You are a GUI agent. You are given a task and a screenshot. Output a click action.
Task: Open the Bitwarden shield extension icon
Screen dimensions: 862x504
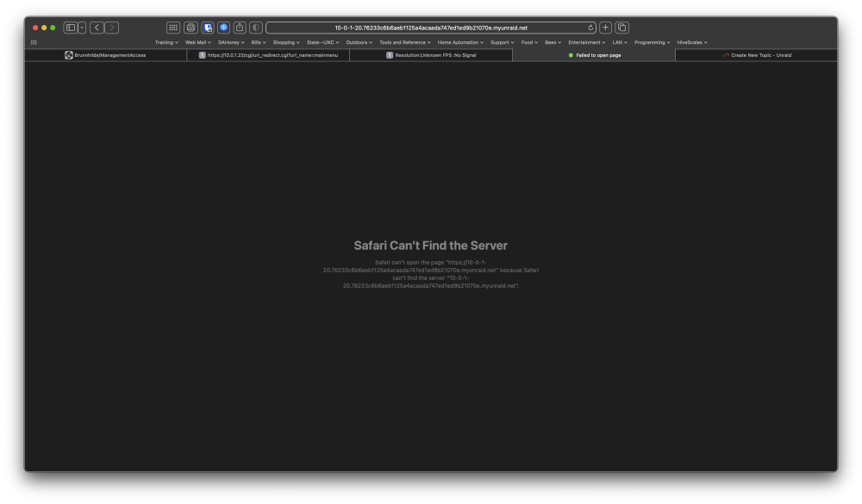(x=207, y=28)
